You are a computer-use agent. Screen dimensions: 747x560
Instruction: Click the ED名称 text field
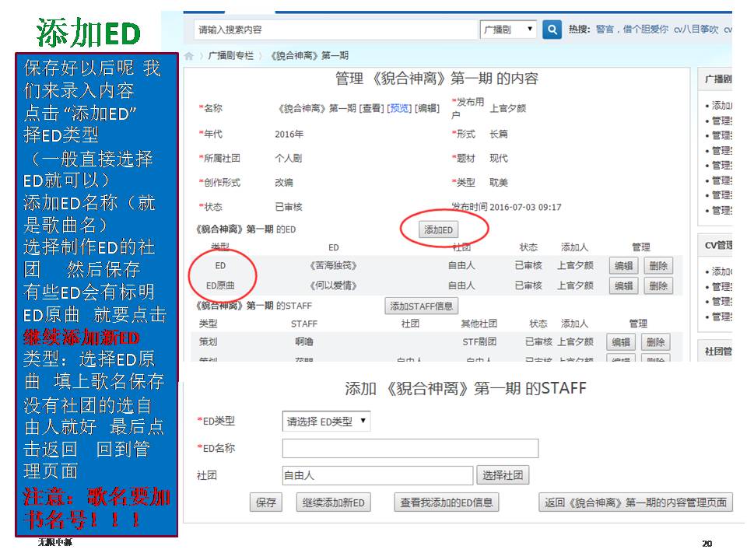(x=410, y=449)
